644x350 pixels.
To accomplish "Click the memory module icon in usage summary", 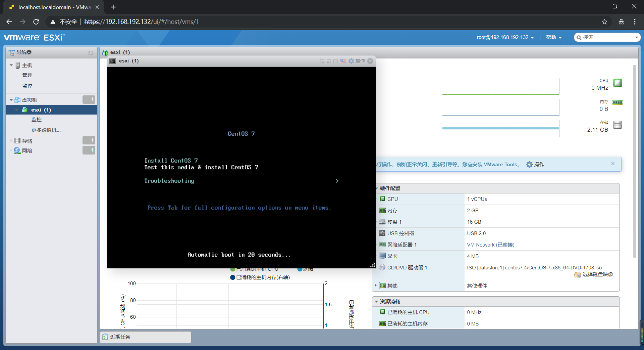I will pos(618,102).
